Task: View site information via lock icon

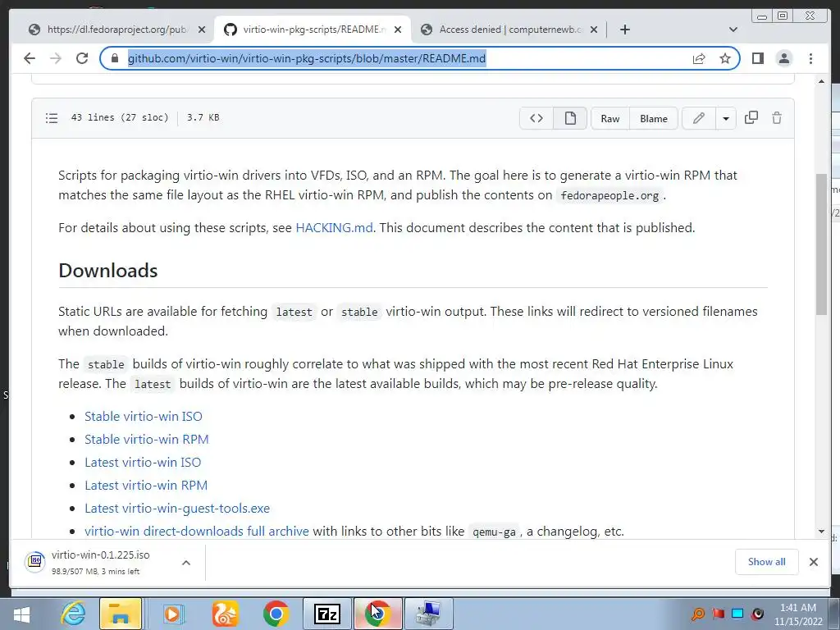Action: point(114,58)
